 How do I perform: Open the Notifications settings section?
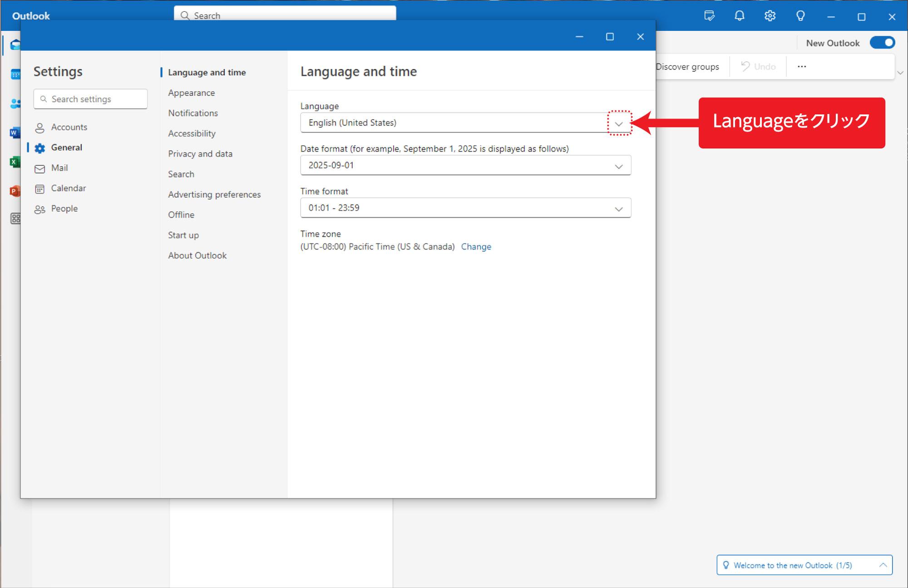pos(193,113)
